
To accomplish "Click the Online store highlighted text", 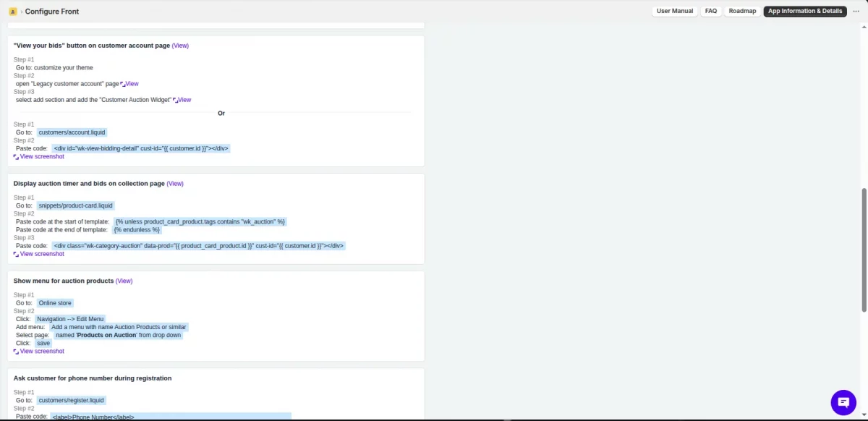I will pos(55,303).
